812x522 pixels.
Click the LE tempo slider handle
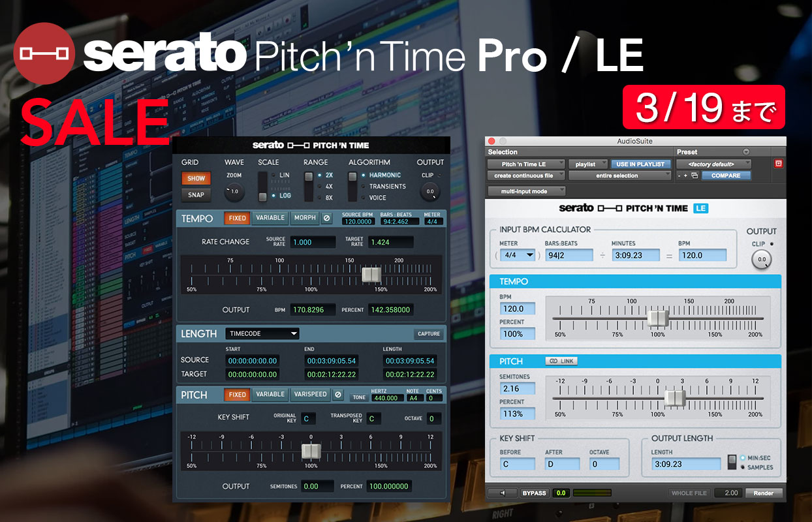pos(657,318)
